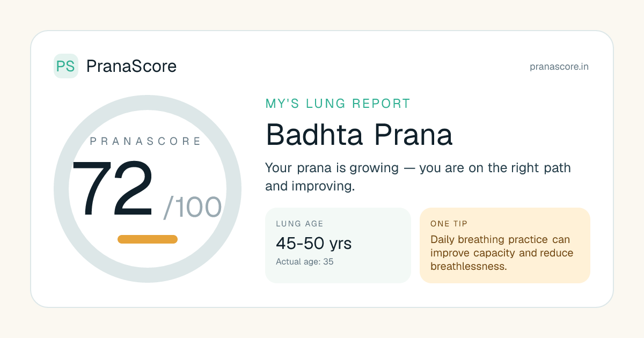Click the ONE TIP label
644x338 pixels.
click(x=449, y=224)
